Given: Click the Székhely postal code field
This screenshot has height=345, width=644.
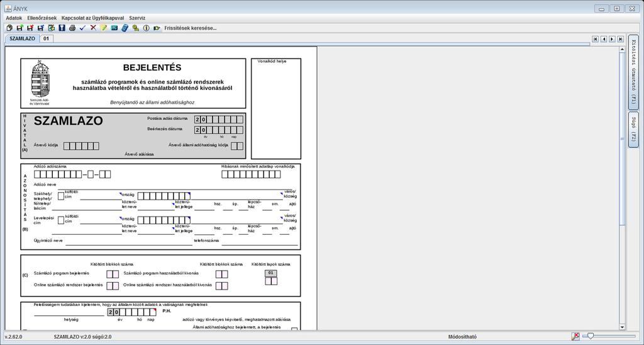Looking at the screenshot, I should 164,196.
